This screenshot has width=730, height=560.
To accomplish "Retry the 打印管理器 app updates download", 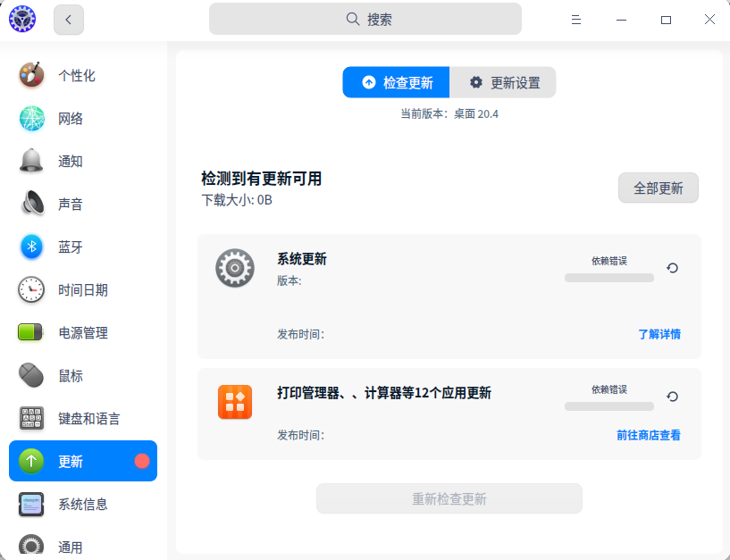I will coord(672,396).
